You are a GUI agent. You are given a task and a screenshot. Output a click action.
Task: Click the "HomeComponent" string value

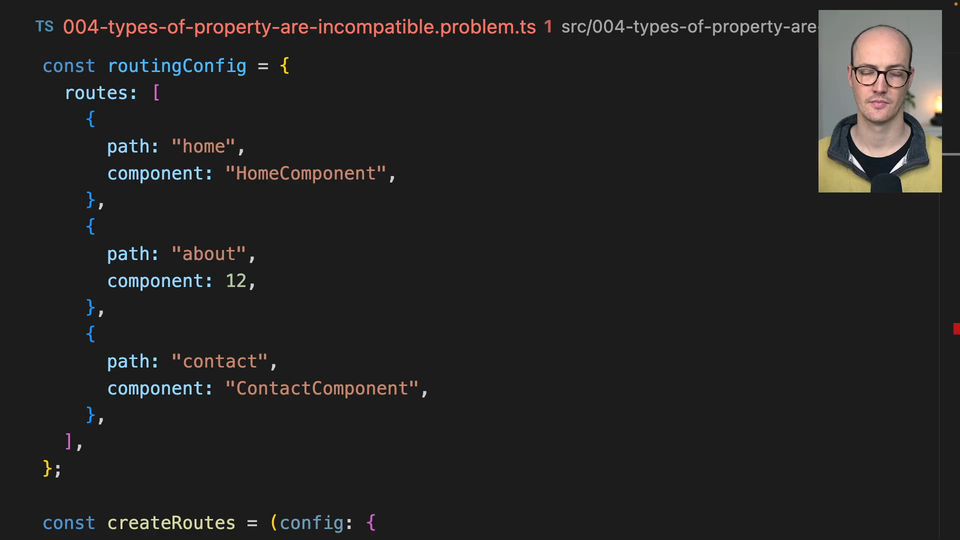[305, 174]
